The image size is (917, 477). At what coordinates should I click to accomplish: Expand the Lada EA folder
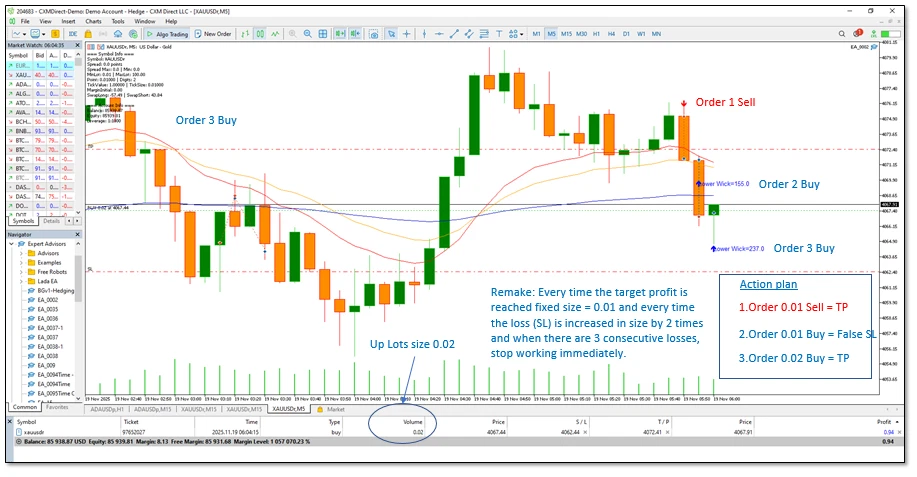(x=22, y=281)
